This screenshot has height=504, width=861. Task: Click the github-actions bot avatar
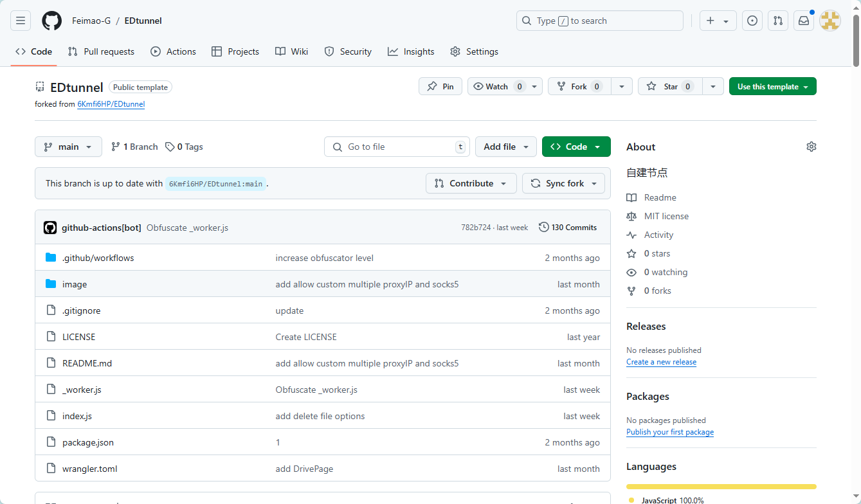[x=50, y=228]
